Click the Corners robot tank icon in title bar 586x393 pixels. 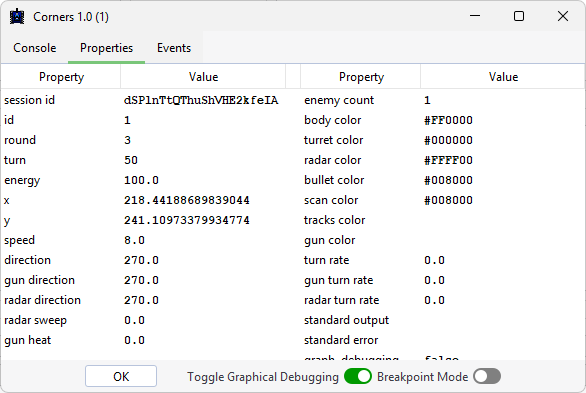(17, 17)
